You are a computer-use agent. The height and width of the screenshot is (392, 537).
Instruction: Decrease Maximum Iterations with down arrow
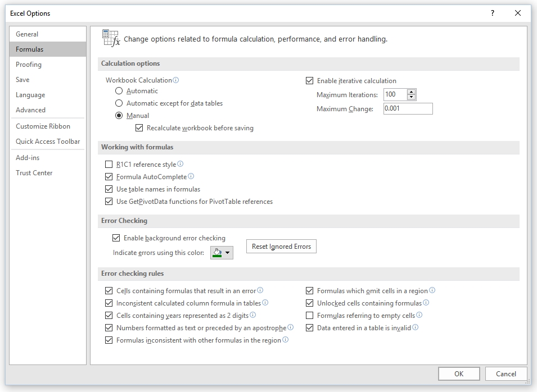[411, 98]
